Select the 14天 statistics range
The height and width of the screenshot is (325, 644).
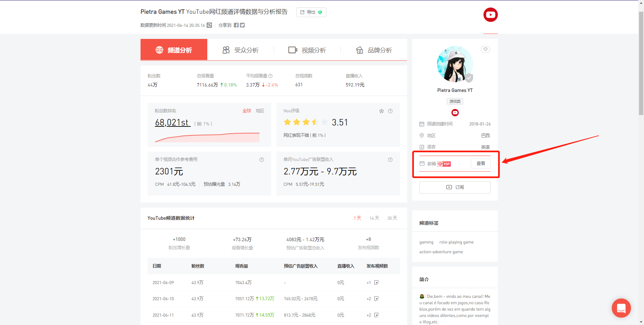374,218
